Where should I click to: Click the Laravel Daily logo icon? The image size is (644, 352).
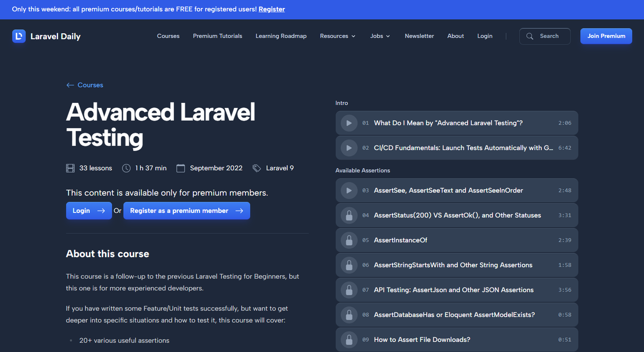point(19,36)
